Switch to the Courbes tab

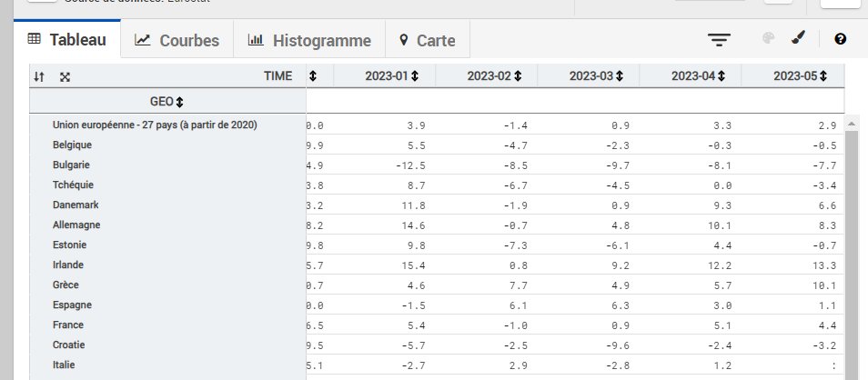177,41
